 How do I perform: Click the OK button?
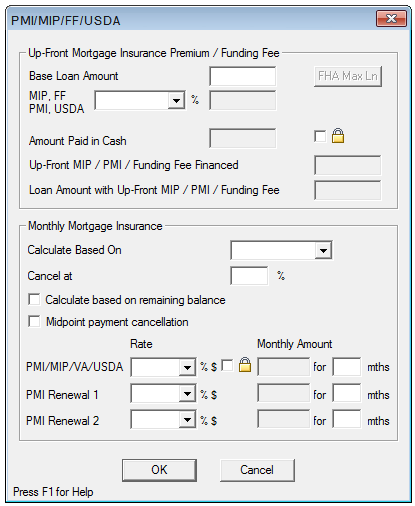tap(159, 470)
